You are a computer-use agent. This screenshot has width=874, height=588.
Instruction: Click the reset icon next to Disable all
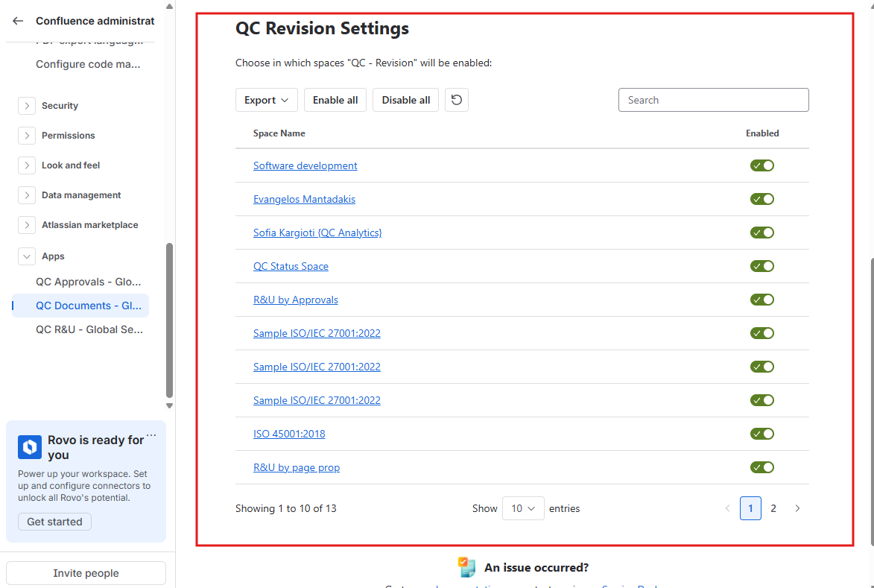(457, 100)
